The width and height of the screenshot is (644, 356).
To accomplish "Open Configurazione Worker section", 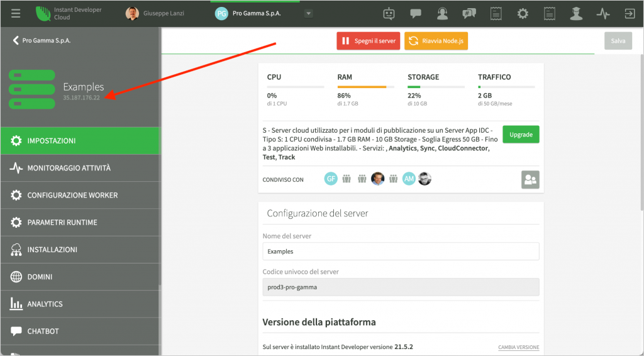I will pyautogui.click(x=80, y=195).
